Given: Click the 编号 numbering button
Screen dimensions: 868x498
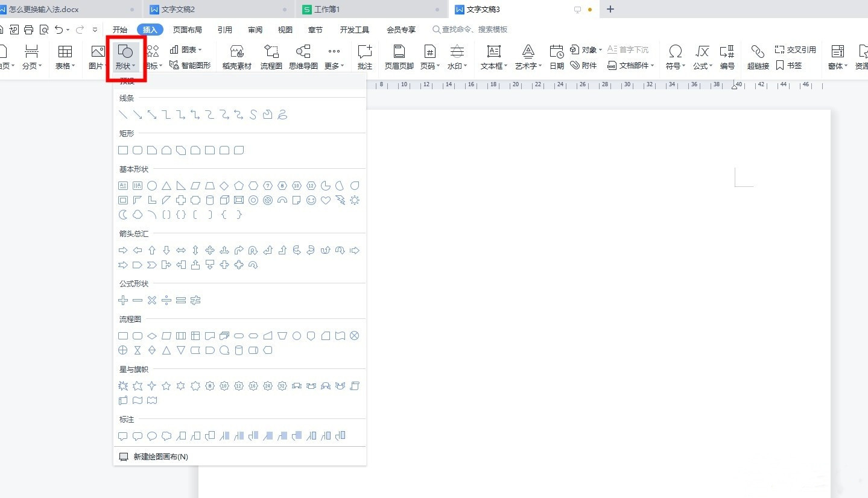Looking at the screenshot, I should click(x=727, y=57).
